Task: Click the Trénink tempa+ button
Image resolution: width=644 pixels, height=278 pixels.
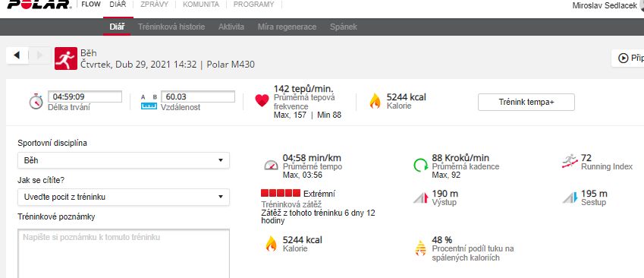Action: pyautogui.click(x=526, y=103)
